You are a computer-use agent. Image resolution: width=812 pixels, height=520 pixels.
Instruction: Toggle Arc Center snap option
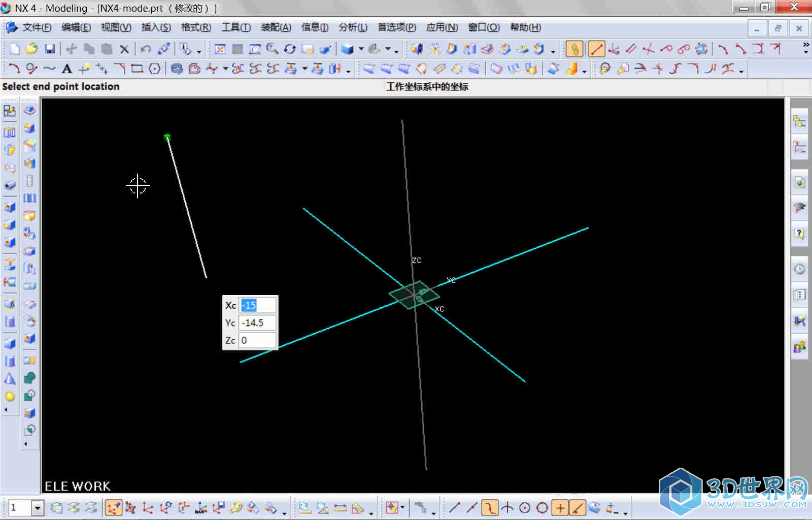(525, 507)
